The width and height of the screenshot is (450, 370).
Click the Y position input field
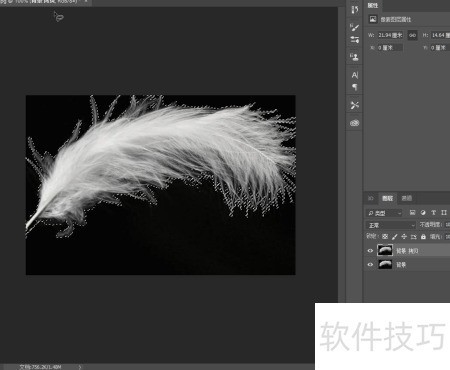[x=440, y=48]
